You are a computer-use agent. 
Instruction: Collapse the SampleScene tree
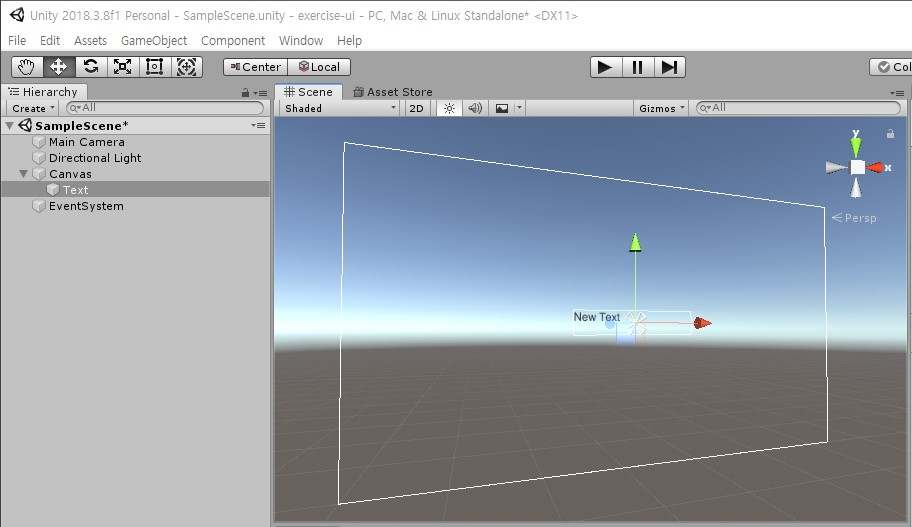pos(10,126)
